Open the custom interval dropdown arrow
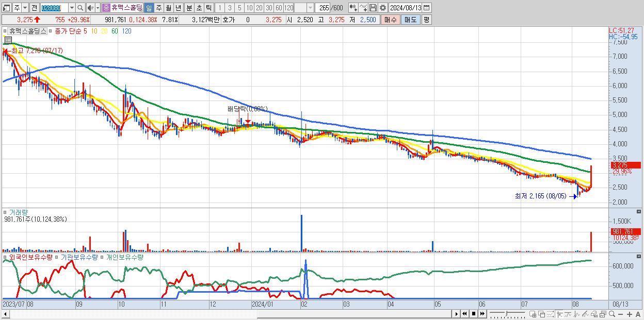 click(310, 8)
